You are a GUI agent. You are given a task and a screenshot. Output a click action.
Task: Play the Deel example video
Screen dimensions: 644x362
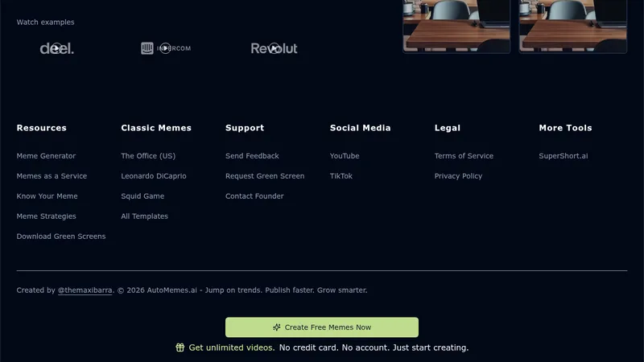(x=57, y=48)
